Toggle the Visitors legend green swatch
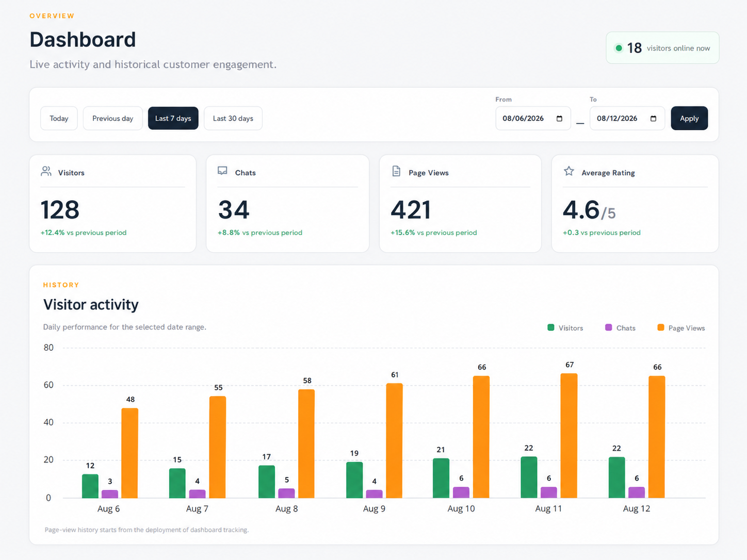Viewport: 747px width, 560px height. coord(550,327)
